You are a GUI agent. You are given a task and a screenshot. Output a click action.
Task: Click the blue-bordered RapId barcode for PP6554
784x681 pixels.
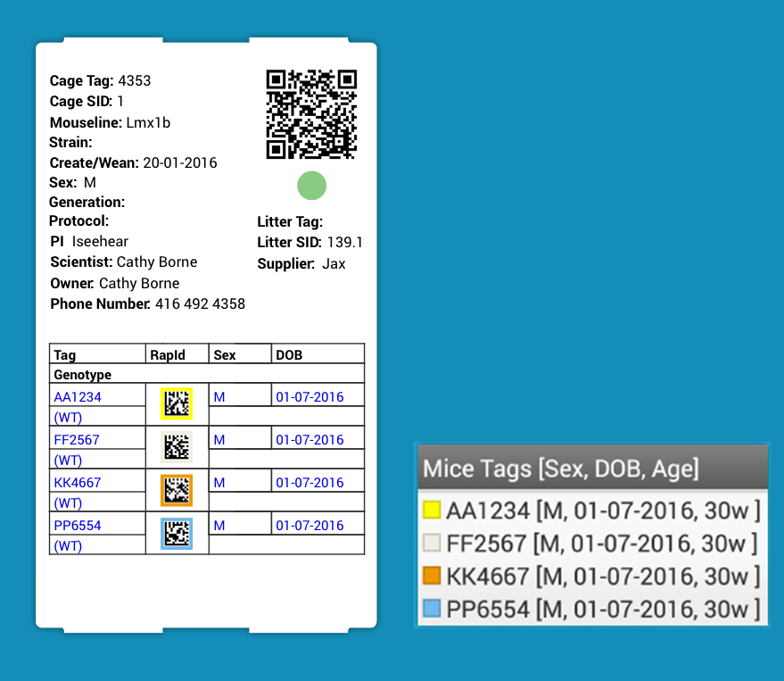click(177, 533)
